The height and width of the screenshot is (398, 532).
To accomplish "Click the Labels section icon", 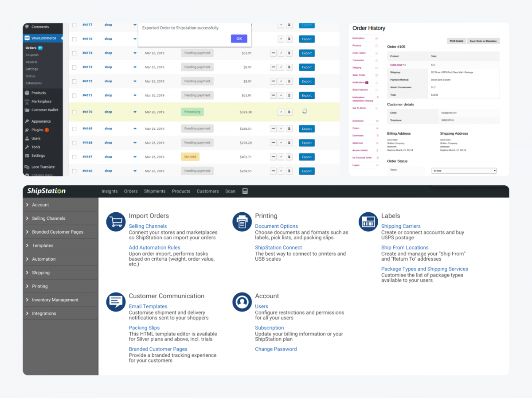I will pos(368,222).
